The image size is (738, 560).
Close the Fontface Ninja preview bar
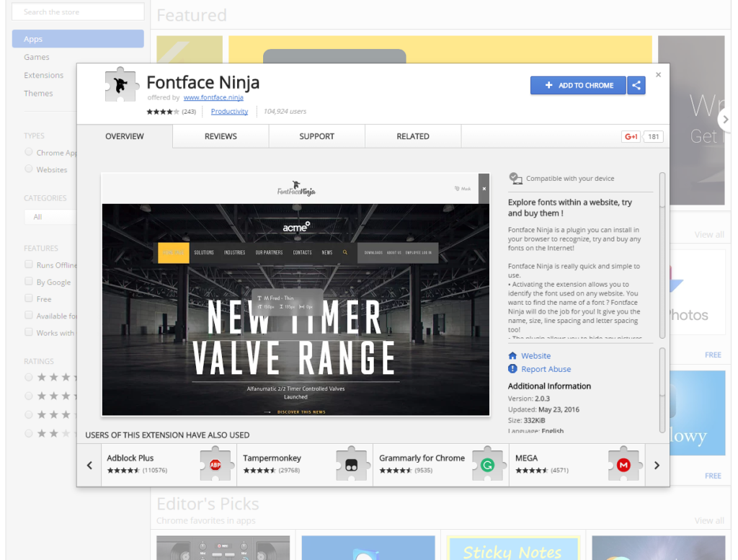(484, 189)
